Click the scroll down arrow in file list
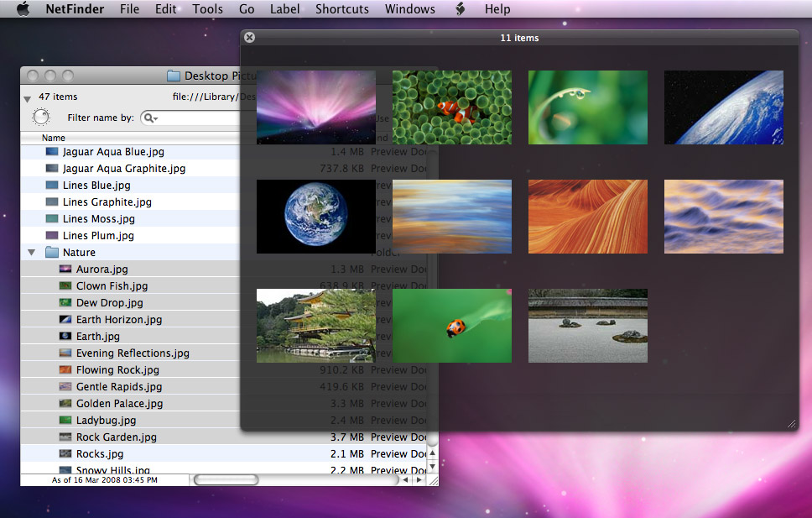The image size is (812, 518). point(433,465)
